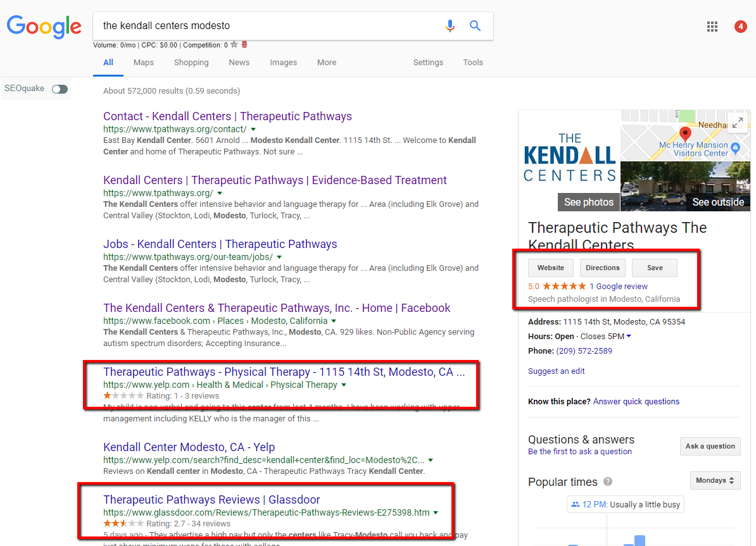Viewport: 756px width, 546px height.
Task: Call the phone number (209) 572-2589
Action: pyautogui.click(x=584, y=351)
